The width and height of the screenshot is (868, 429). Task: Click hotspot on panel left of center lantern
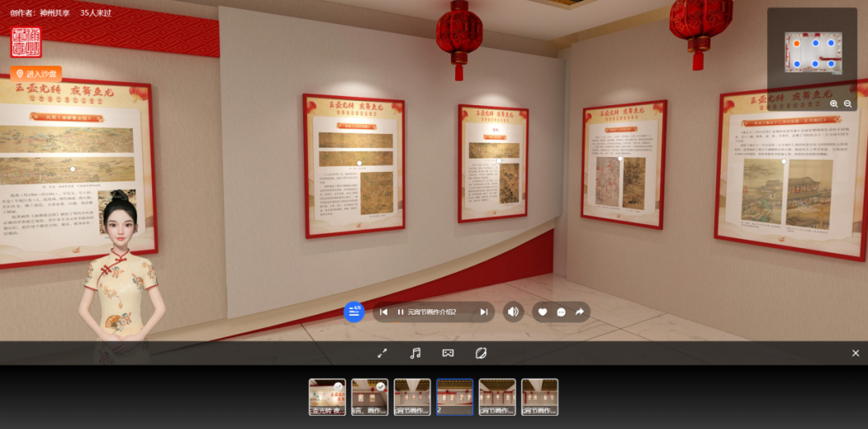click(359, 163)
